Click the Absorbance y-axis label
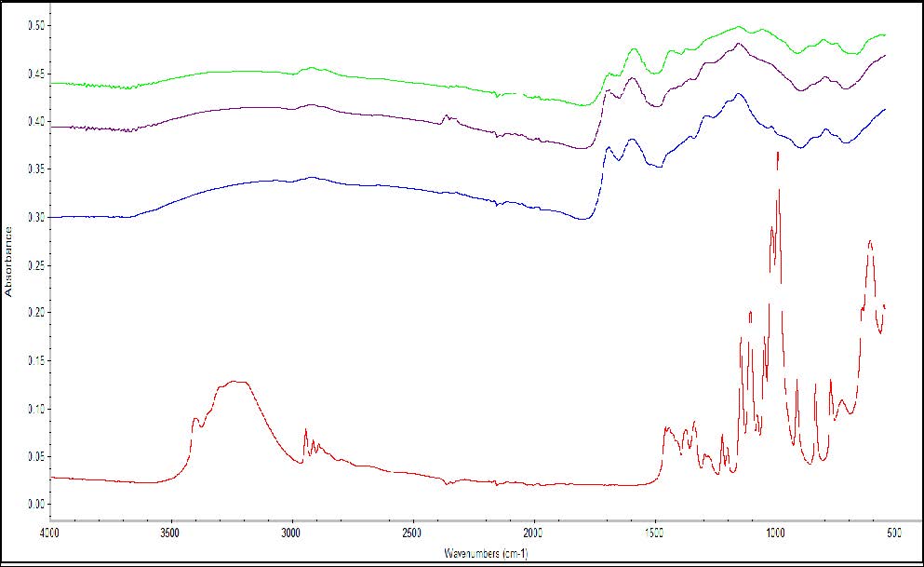The height and width of the screenshot is (567, 924). click(x=8, y=263)
